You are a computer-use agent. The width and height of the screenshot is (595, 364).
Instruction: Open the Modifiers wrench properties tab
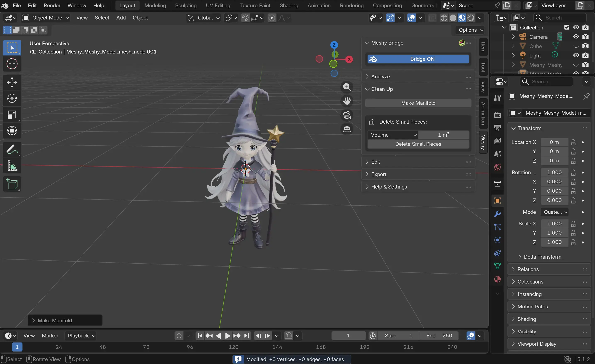497,214
